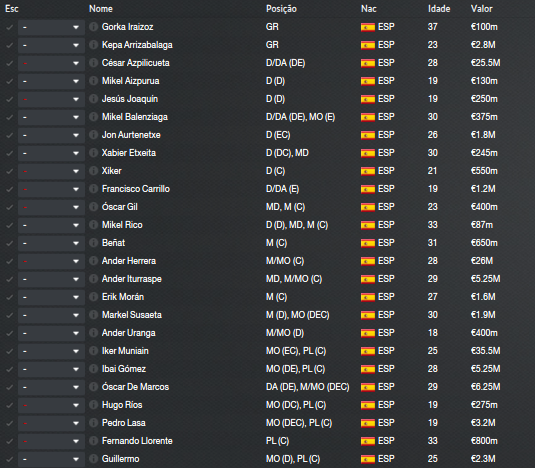Open info icon beside Gorka Iraizoz
535x470 pixels.
(x=93, y=27)
